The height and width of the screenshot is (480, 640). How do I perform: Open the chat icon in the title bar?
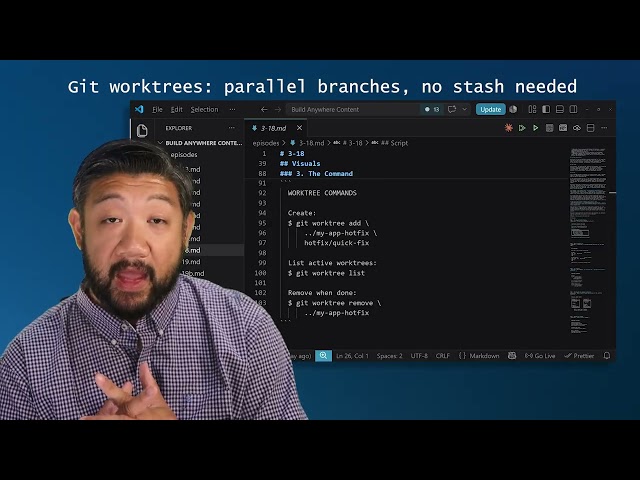[x=452, y=109]
